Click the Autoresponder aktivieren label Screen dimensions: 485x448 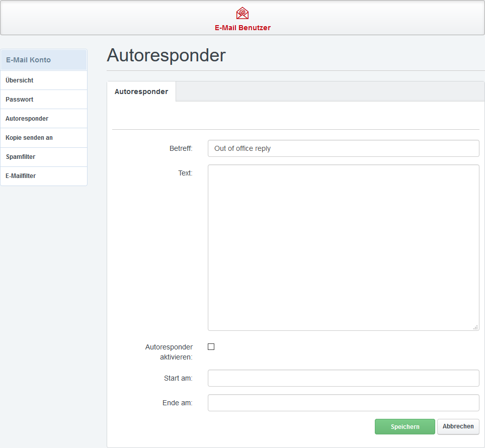169,352
